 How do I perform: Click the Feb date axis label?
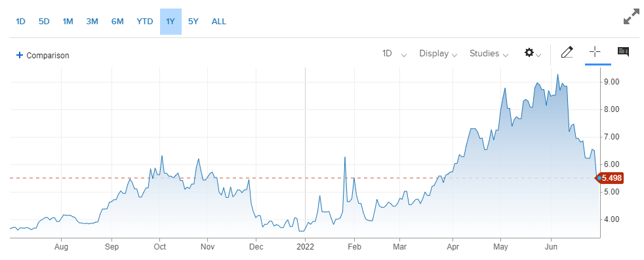(x=354, y=247)
